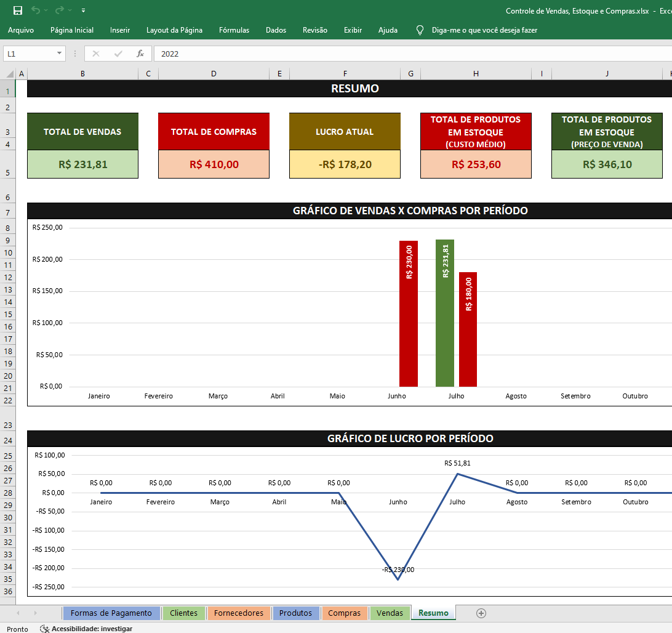Viewport: 672px width, 633px height.
Task: Open the Customize Quick Access Toolbar dropdown
Action: 83,10
